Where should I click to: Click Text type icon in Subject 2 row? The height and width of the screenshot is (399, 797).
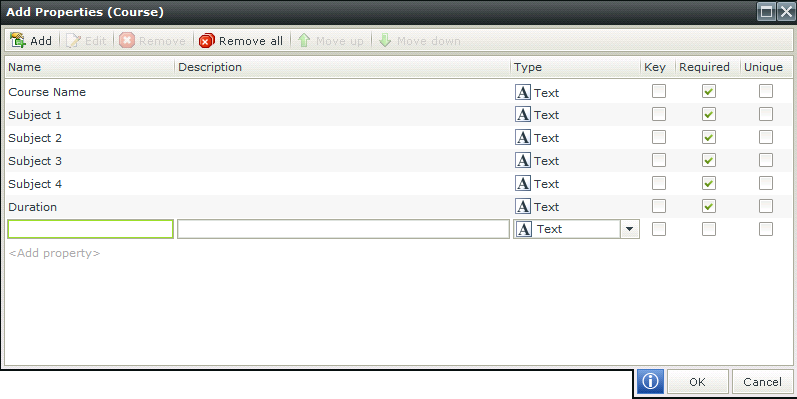[x=523, y=137]
